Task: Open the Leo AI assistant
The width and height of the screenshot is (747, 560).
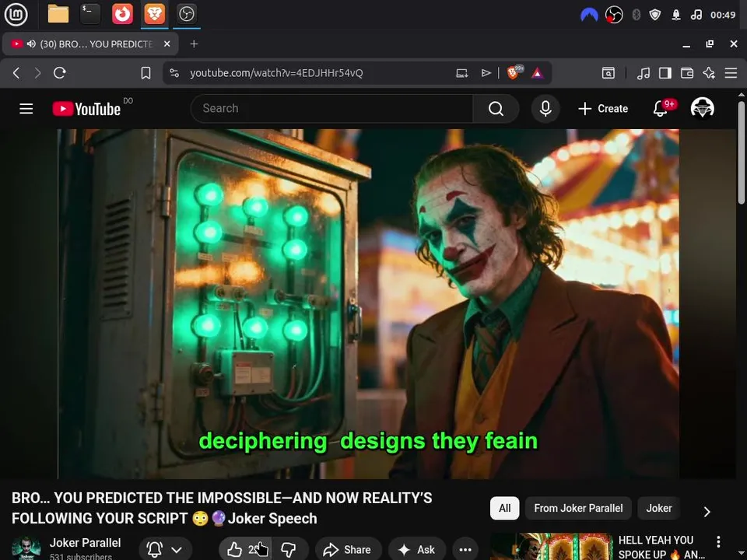Action: click(x=709, y=73)
